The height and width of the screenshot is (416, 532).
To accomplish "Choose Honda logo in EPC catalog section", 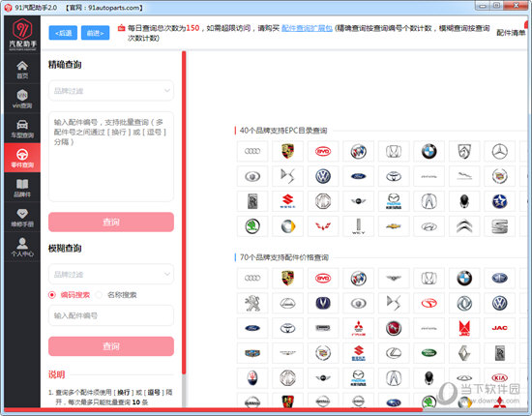I will [394, 151].
